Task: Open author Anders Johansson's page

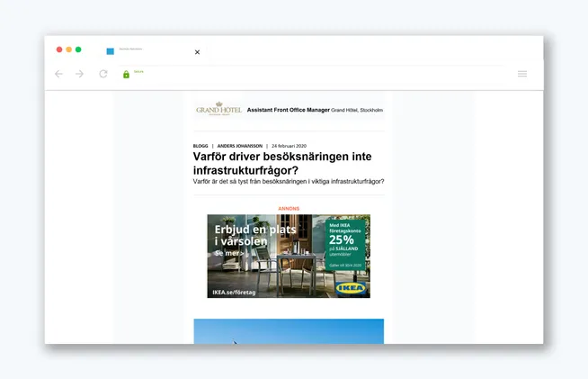Action: coord(240,146)
